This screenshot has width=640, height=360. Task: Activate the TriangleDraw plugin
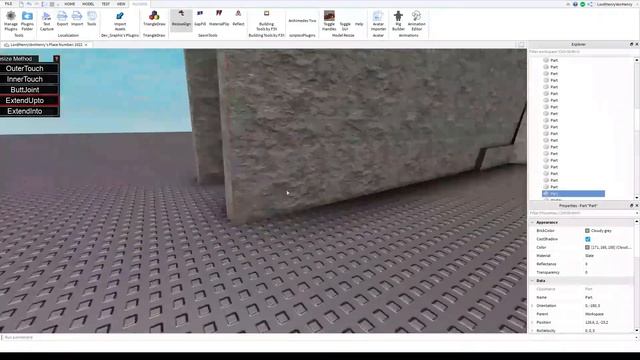point(154,19)
